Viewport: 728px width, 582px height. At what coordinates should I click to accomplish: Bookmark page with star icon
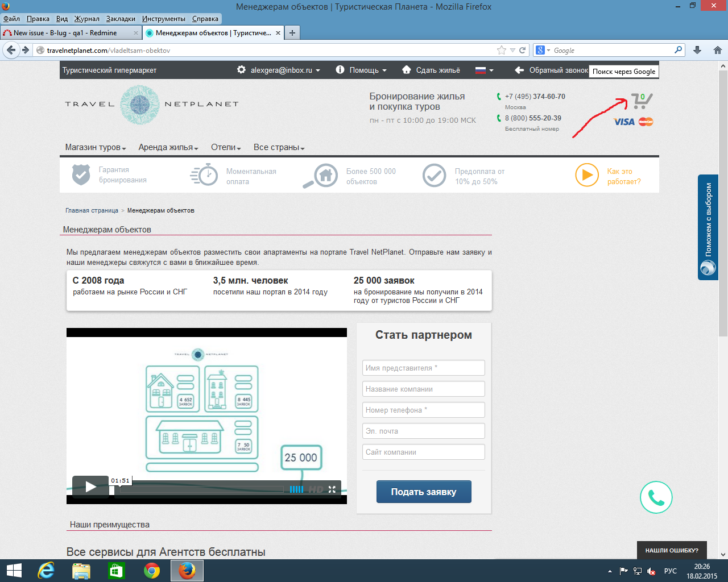pos(501,50)
